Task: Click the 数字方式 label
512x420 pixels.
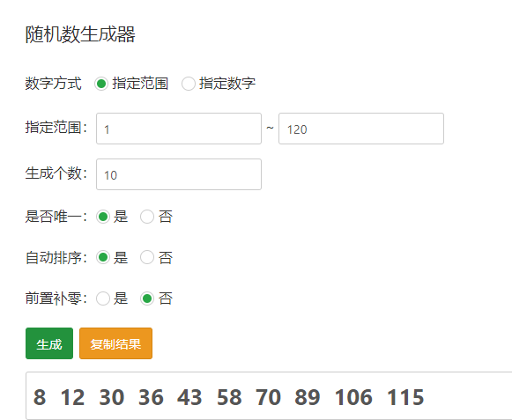Action: click(53, 84)
